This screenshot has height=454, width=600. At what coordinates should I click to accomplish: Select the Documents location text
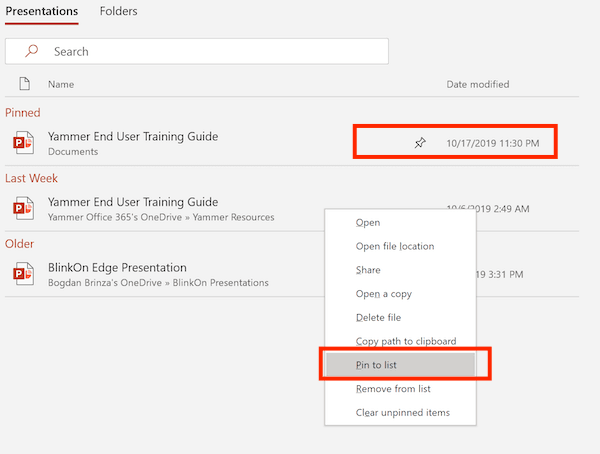click(x=73, y=152)
